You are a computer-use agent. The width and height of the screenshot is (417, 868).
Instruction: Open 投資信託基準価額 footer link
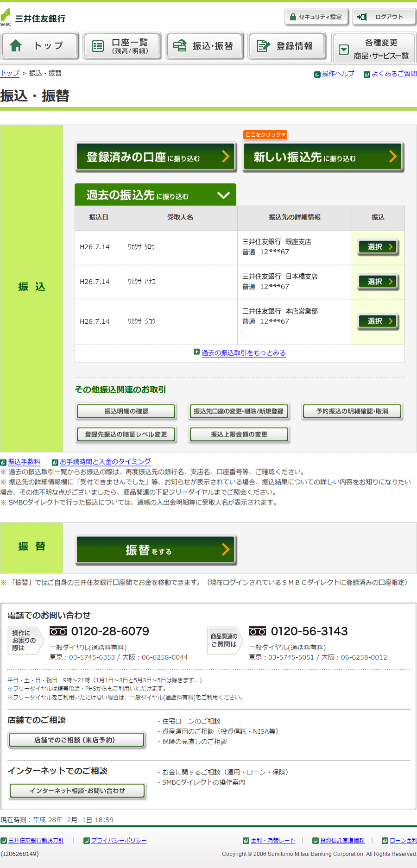tap(342, 841)
